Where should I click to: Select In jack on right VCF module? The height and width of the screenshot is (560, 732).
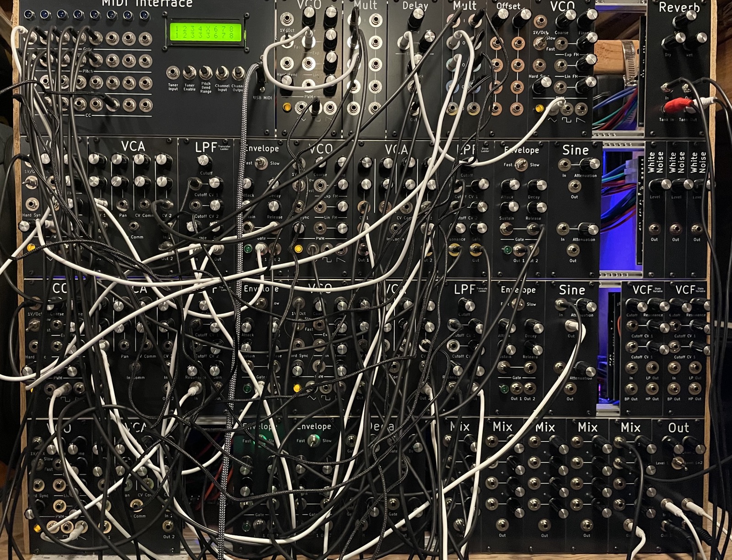click(674, 368)
